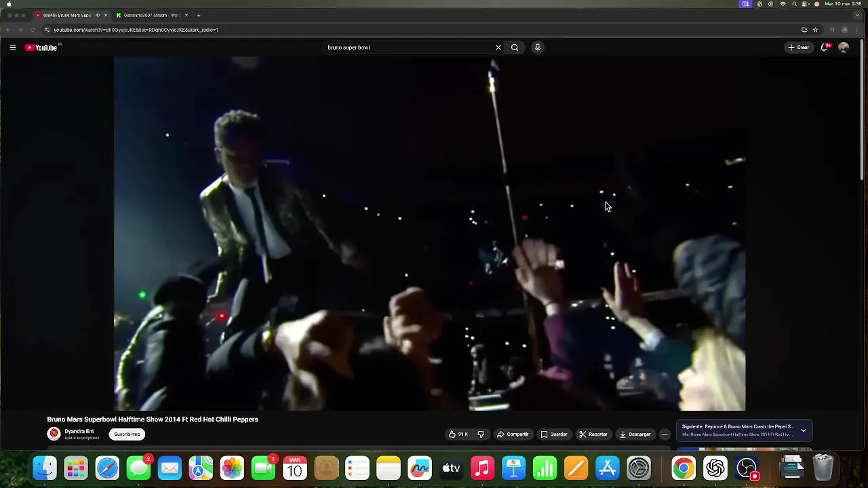Open Notes from the Dock

click(389, 468)
